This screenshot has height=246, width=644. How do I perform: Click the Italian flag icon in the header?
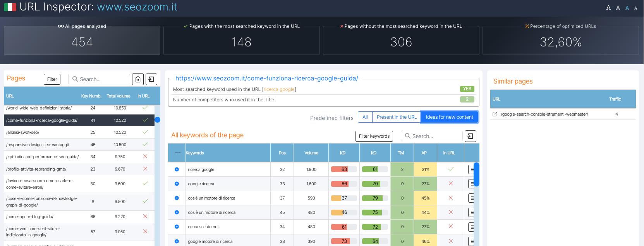(10, 7)
